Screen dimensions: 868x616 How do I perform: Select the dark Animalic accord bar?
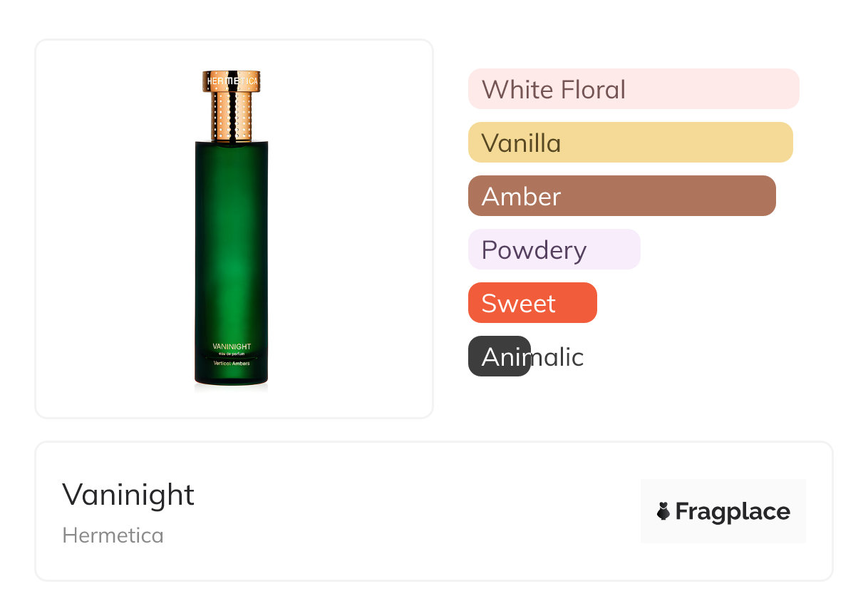(x=499, y=356)
